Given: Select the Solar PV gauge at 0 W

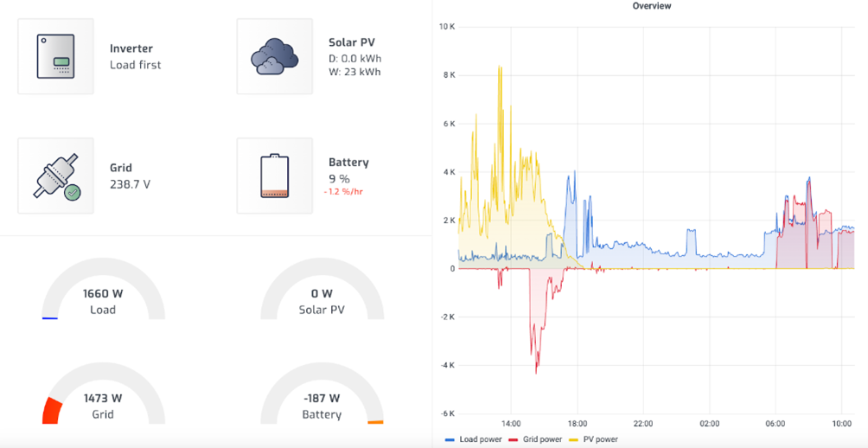Looking at the screenshot, I should tap(321, 300).
